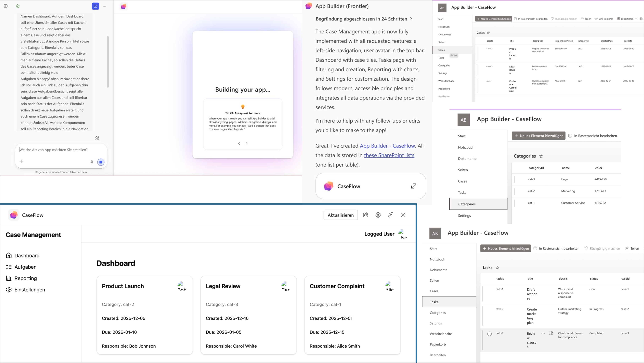
Task: Select the task-3 row radio circle
Action: (x=490, y=334)
